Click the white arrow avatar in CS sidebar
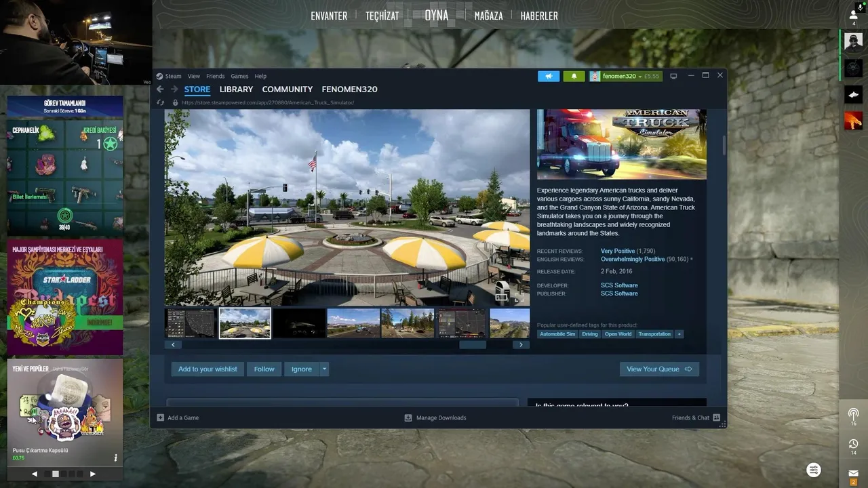The height and width of the screenshot is (488, 868). 853,94
